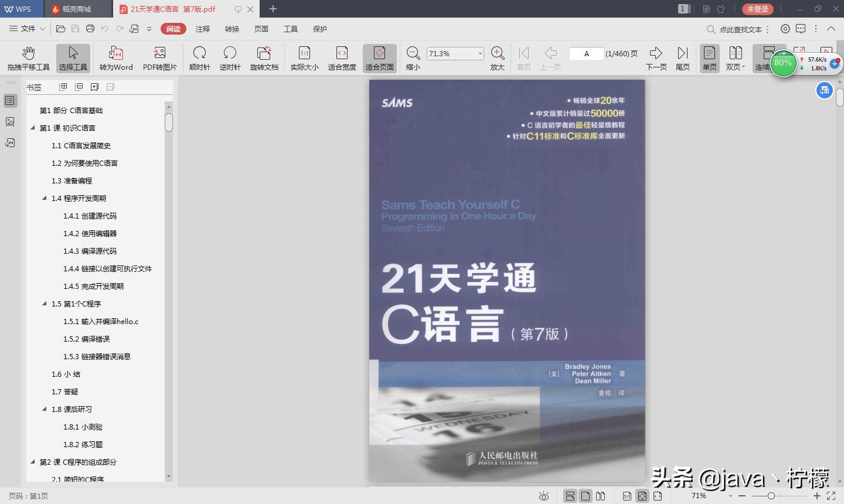Enable eye protection mode in status bar
The image size is (844, 504).
point(544,496)
